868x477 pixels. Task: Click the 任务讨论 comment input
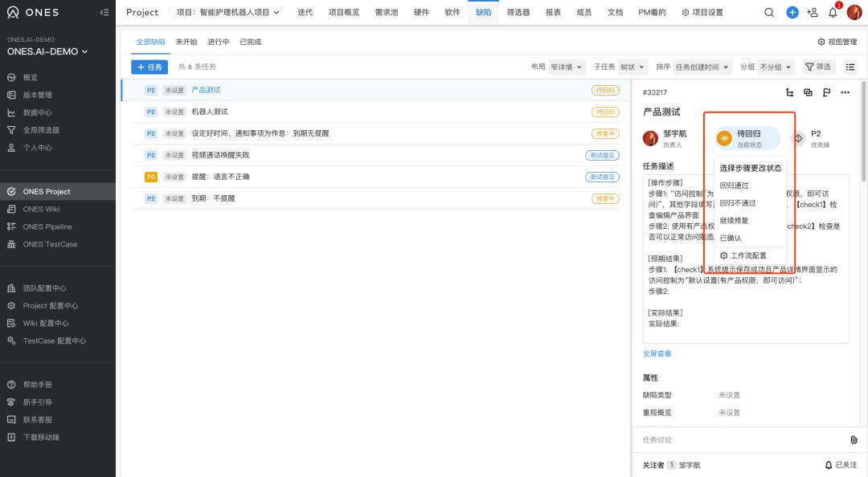point(742,440)
